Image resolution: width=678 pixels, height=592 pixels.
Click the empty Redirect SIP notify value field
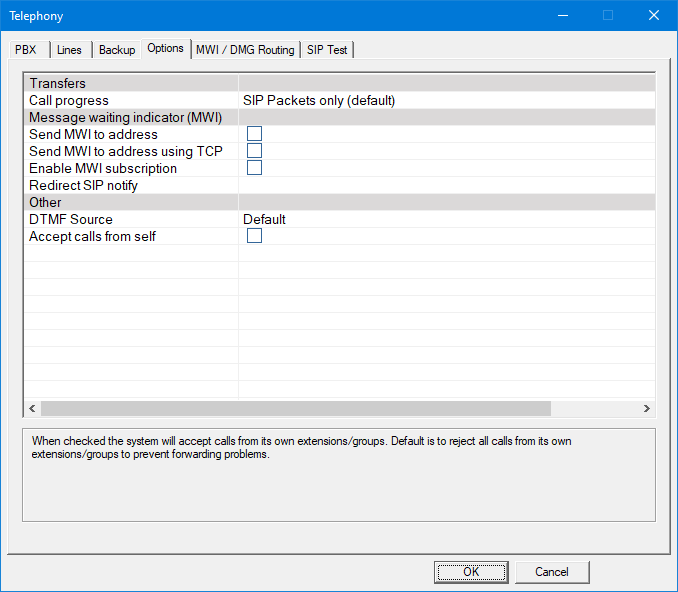click(445, 185)
